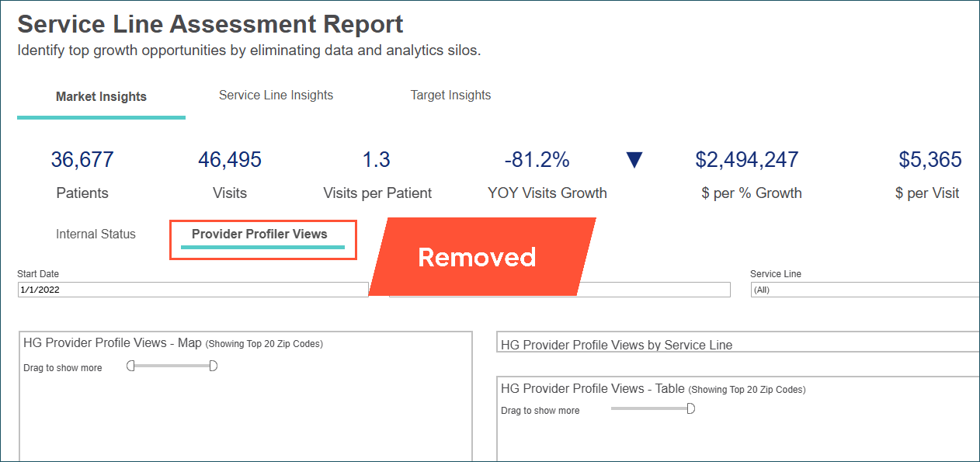Select the Visits value 46,495
This screenshot has width=980, height=462.
[x=229, y=159]
